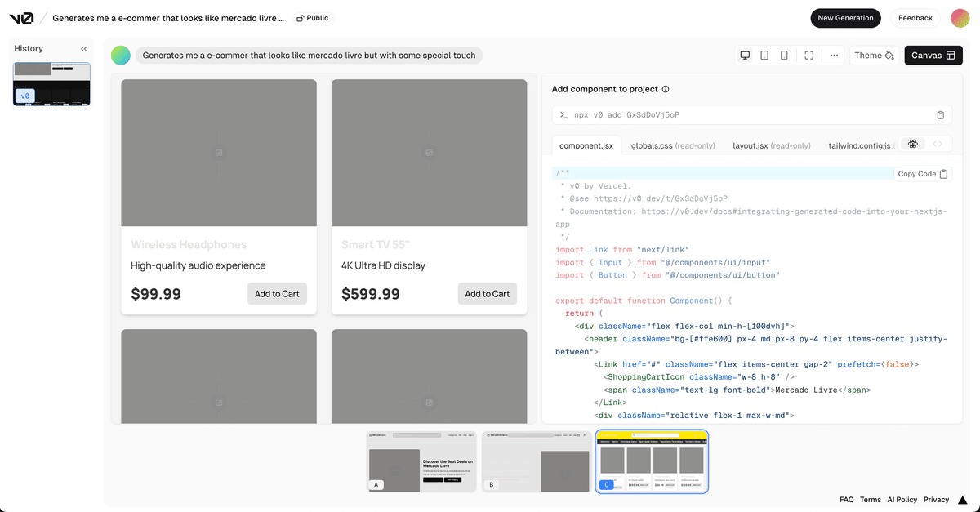Click the Wireless Headphones product image
The width and height of the screenshot is (980, 512).
click(219, 153)
